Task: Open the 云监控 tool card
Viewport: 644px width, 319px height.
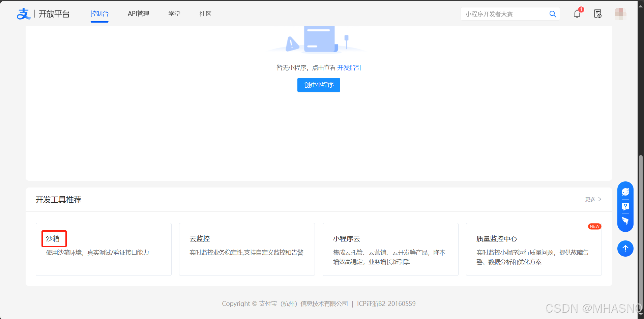Action: 247,249
